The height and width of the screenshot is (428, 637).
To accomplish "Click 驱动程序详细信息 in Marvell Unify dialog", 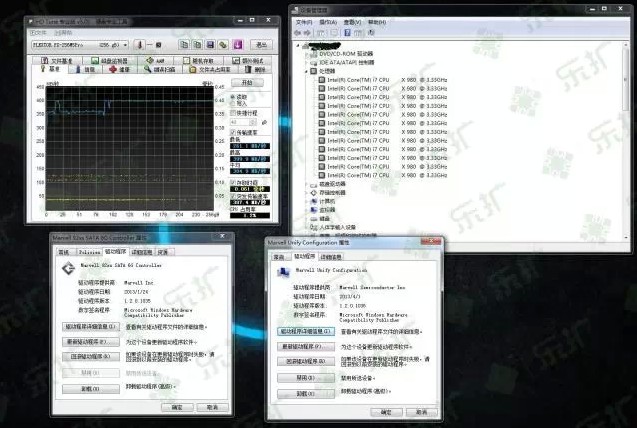I will pos(306,331).
